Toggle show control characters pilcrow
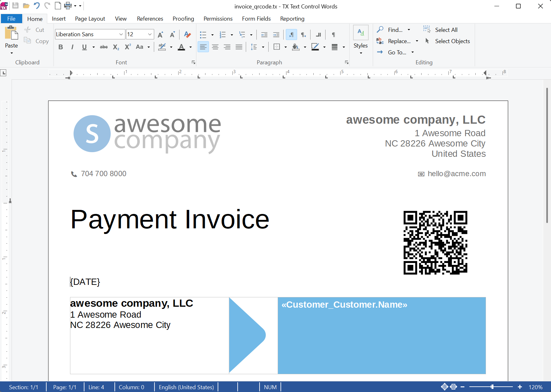 pyautogui.click(x=334, y=34)
